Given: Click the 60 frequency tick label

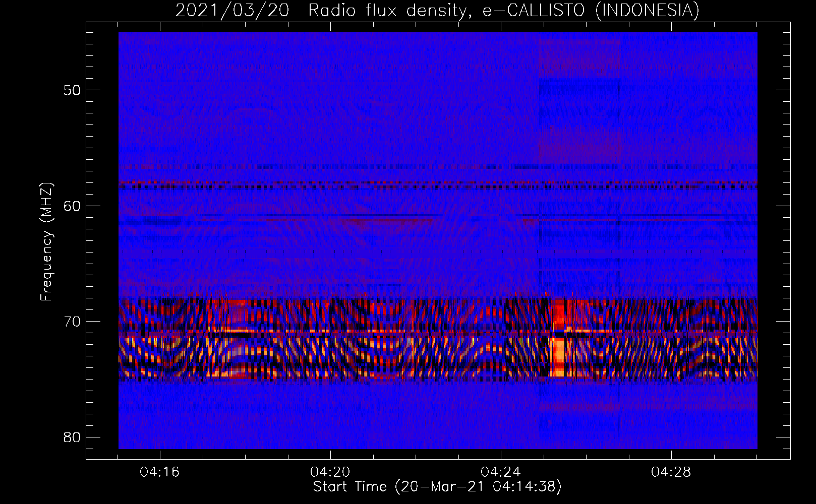Looking at the screenshot, I should pyautogui.click(x=72, y=206).
